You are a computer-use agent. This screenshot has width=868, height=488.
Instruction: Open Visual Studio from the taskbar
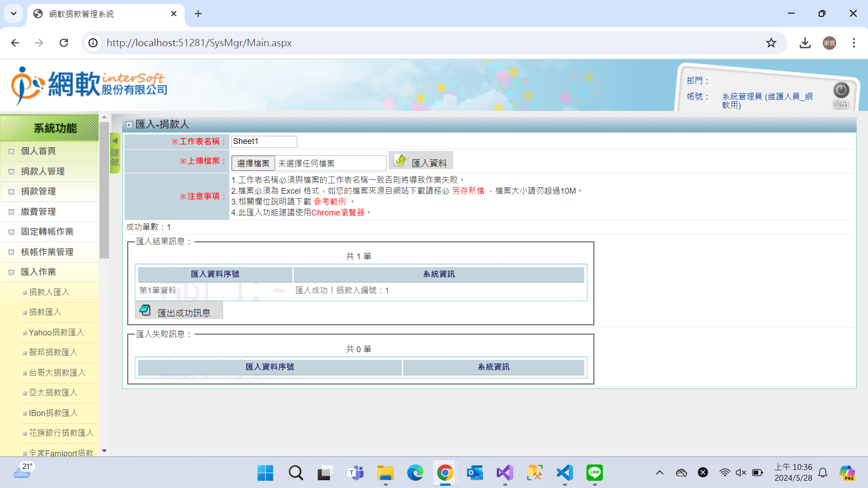505,473
